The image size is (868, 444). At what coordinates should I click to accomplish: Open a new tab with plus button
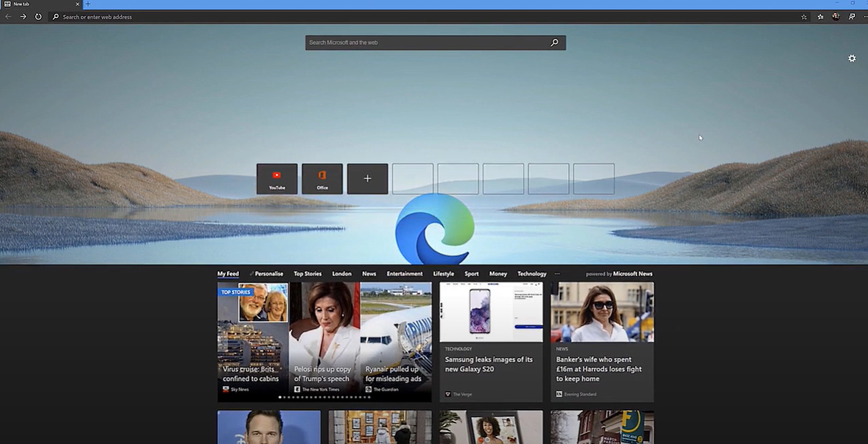(88, 4)
